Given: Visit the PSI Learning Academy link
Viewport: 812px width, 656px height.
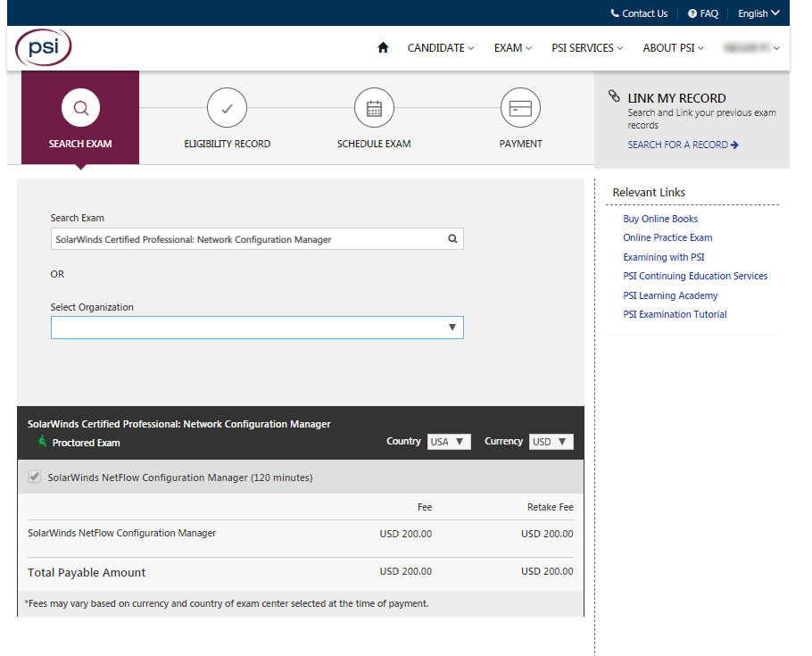Looking at the screenshot, I should [670, 295].
